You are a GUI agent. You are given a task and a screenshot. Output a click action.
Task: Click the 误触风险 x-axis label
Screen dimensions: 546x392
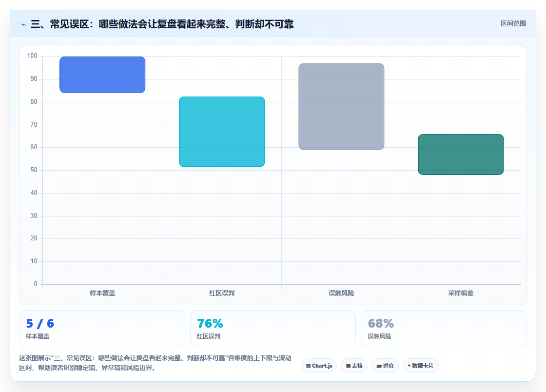[x=341, y=293]
